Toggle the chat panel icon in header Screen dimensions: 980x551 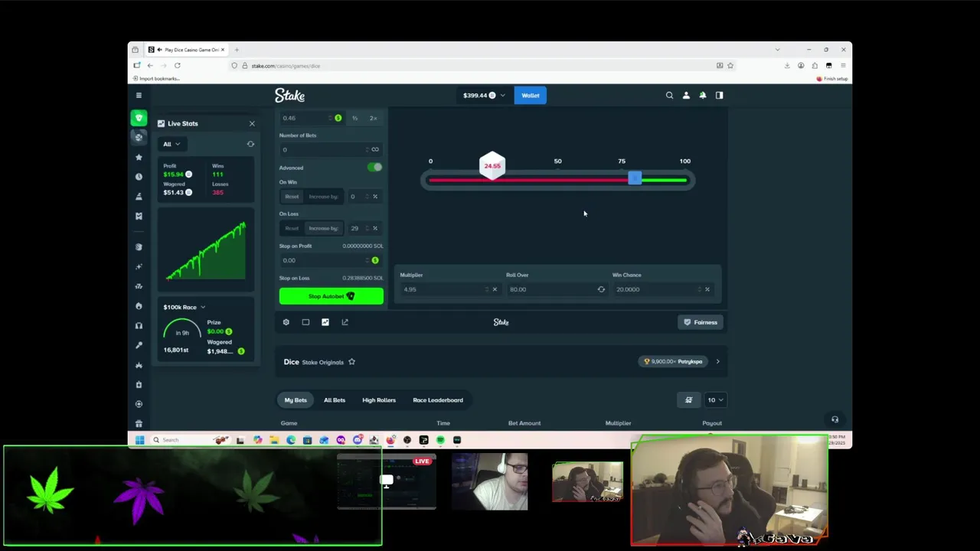(719, 96)
